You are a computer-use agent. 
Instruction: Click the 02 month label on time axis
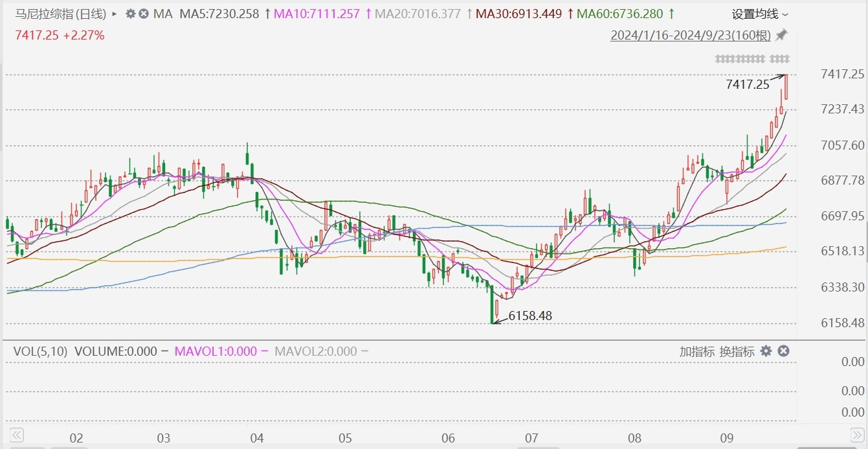[x=76, y=438]
